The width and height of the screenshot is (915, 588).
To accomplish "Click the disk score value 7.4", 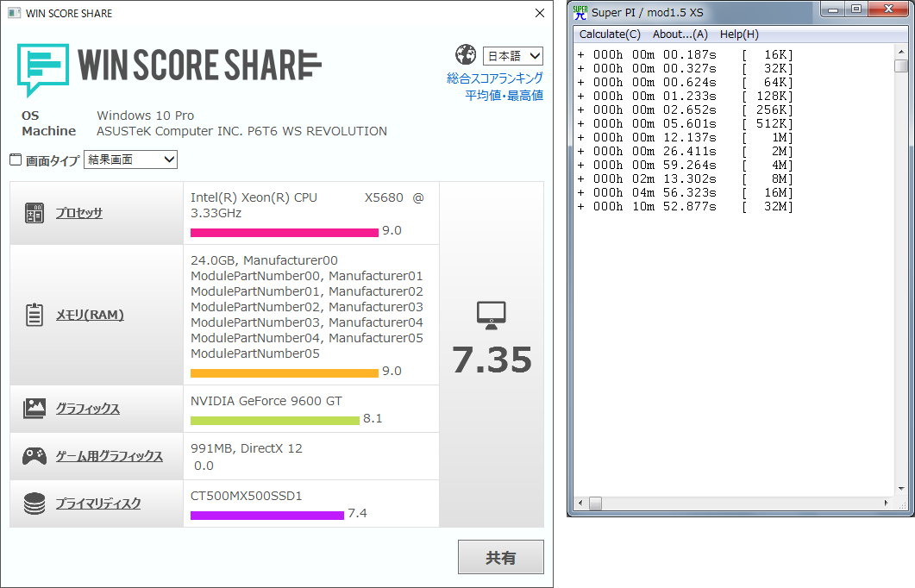I will (357, 513).
